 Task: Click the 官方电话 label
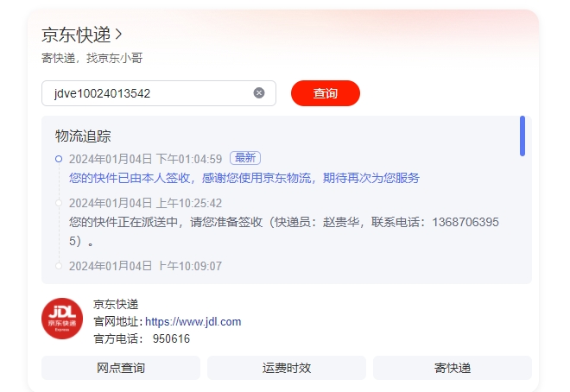(117, 339)
